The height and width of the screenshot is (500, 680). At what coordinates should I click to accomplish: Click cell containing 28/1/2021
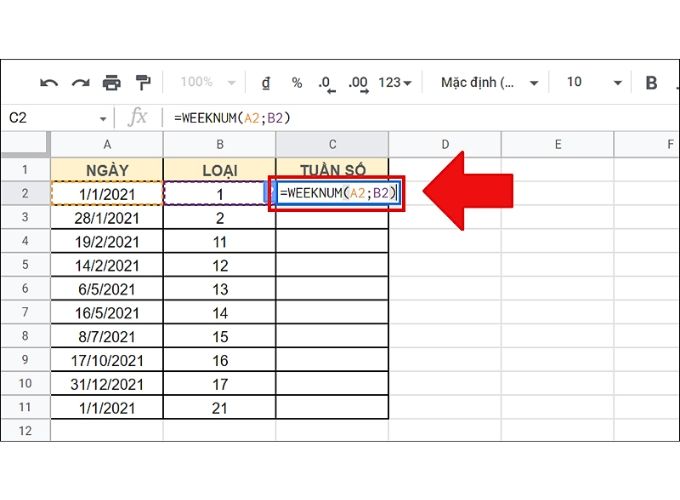click(x=107, y=218)
